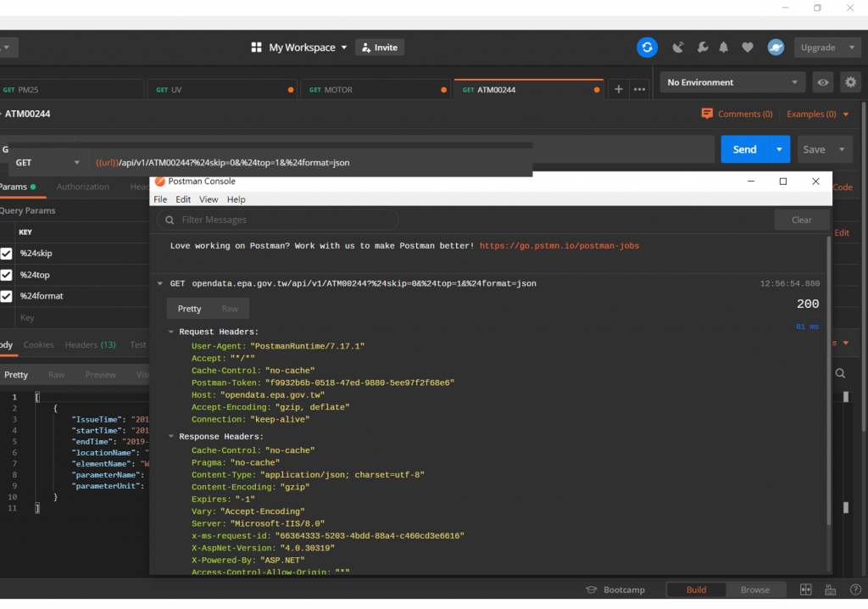Viewport: 868px width, 609px height.
Task: Open the File menu in Postman Console
Action: (x=160, y=199)
